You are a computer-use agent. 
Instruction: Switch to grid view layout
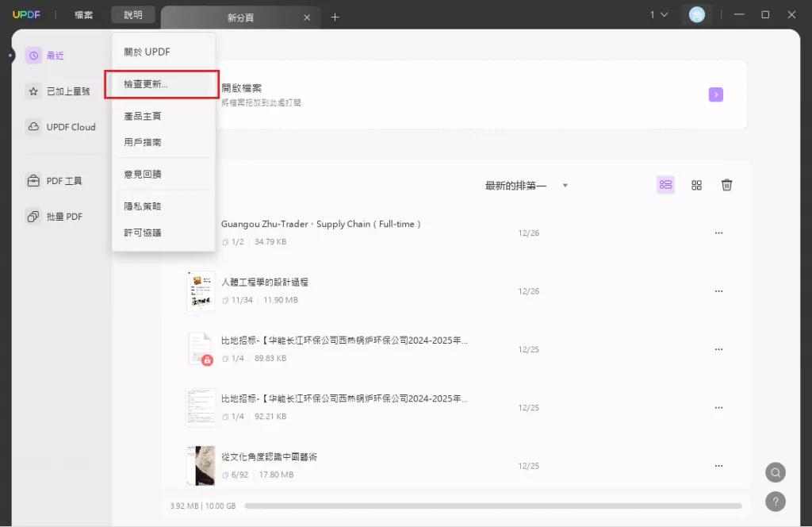pyautogui.click(x=696, y=185)
